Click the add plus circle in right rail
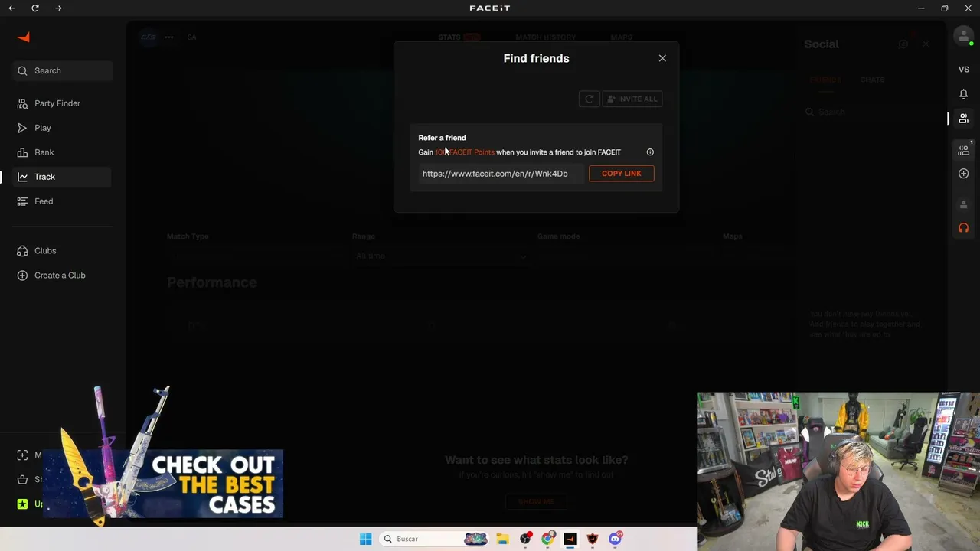The width and height of the screenshot is (980, 551). click(x=964, y=174)
